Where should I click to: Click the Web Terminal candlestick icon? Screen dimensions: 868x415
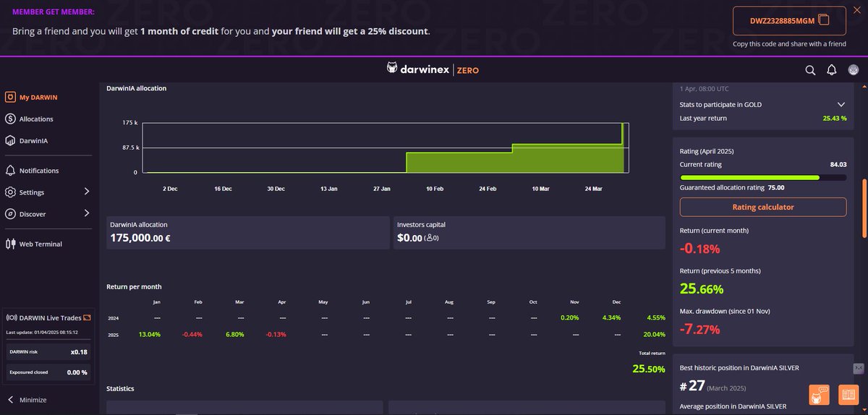tap(10, 244)
